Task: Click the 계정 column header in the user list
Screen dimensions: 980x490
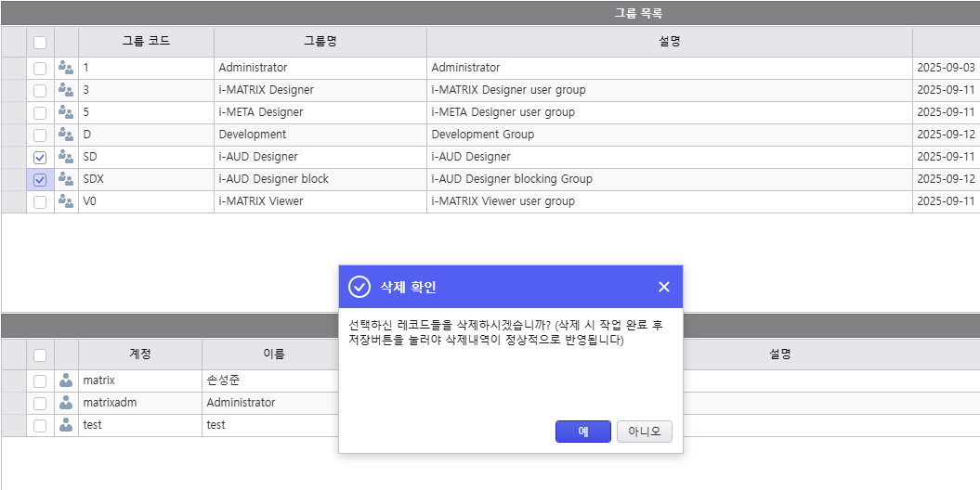Action: tap(139, 355)
